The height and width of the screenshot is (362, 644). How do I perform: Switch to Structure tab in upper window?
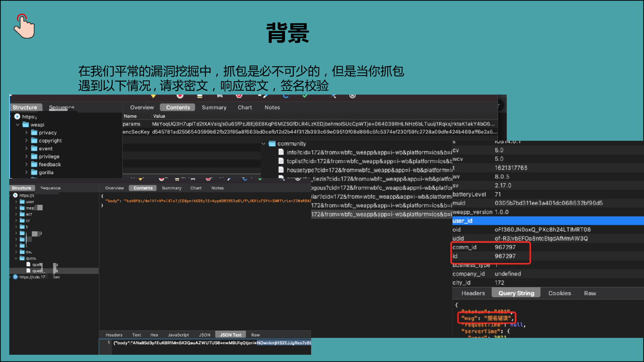[x=25, y=107]
